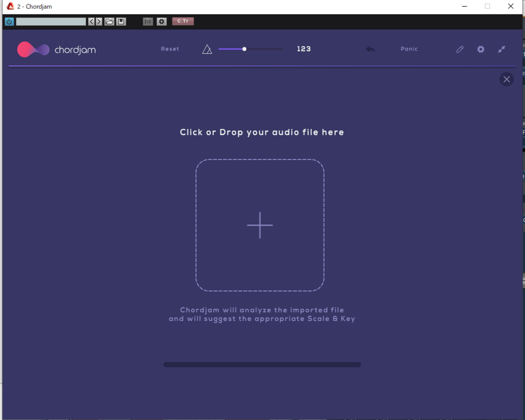Save preset floppy disk icon
Viewport: 525px width, 420px height.
121,22
